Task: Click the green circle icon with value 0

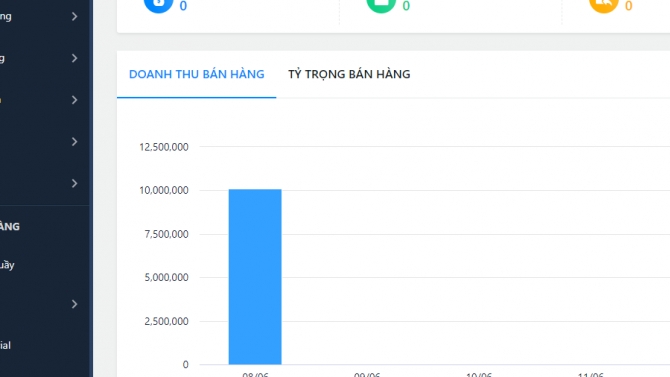Action: click(381, 5)
